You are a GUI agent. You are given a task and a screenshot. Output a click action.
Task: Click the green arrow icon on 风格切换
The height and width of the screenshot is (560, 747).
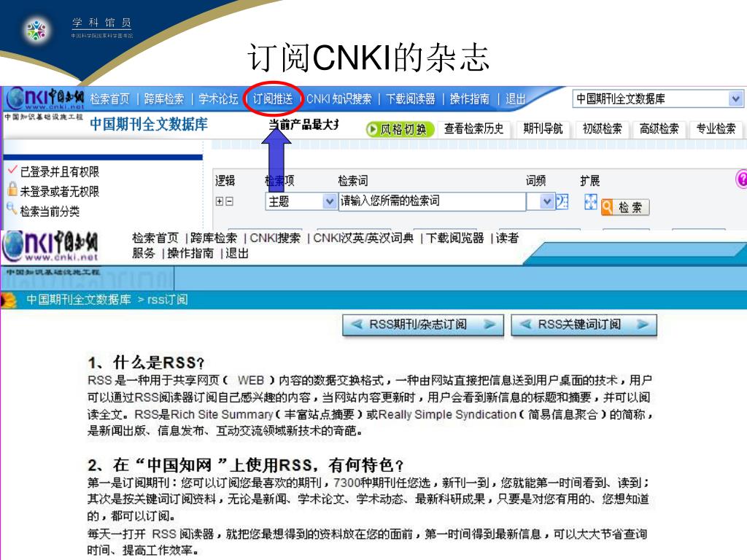tap(373, 129)
